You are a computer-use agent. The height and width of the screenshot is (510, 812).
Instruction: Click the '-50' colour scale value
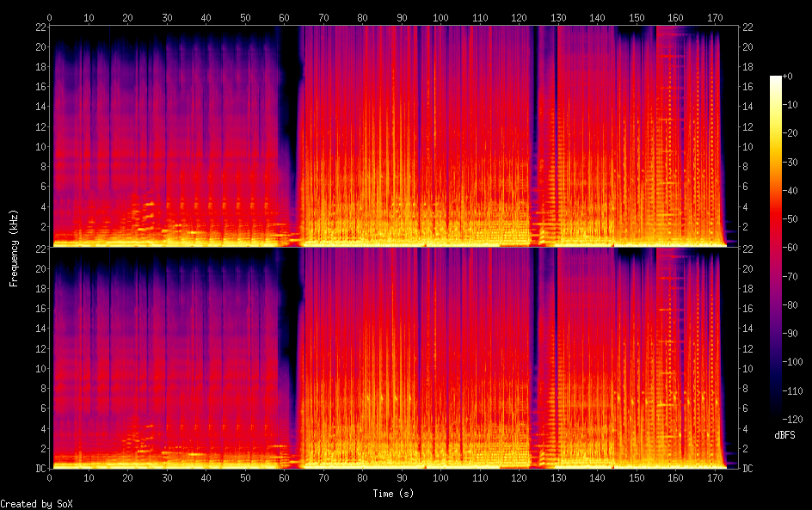[x=790, y=219]
